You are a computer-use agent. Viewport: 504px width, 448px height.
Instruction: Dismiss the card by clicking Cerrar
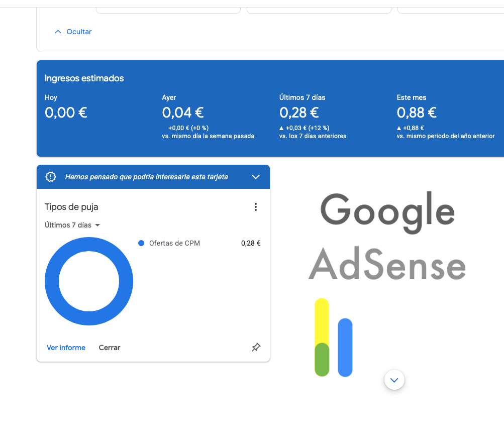(109, 347)
